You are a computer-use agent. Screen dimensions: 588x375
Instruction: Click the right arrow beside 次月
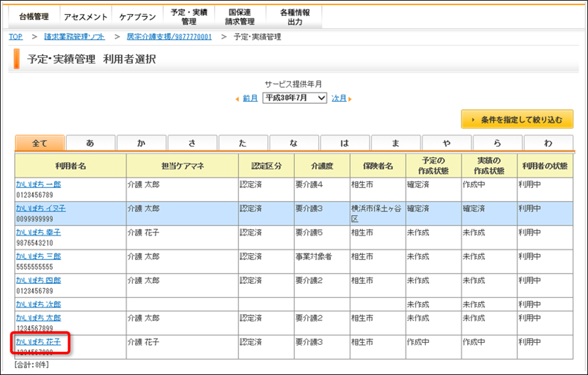click(350, 100)
